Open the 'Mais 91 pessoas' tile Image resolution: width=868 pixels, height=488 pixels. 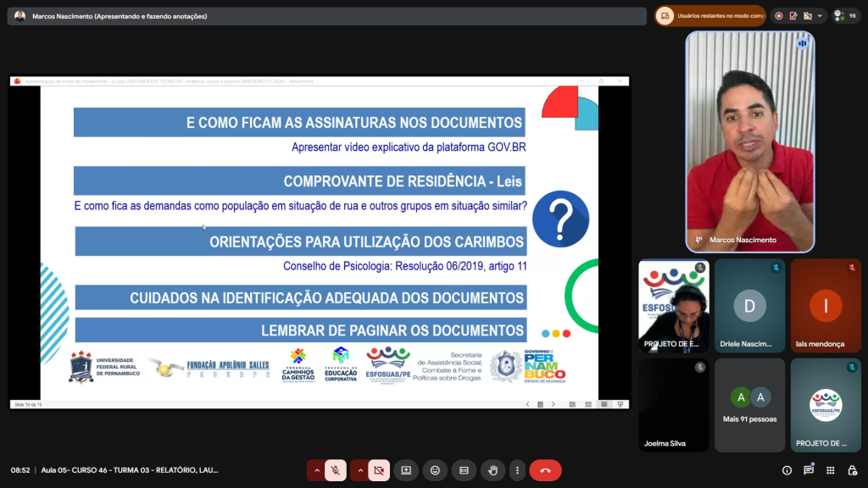click(749, 404)
